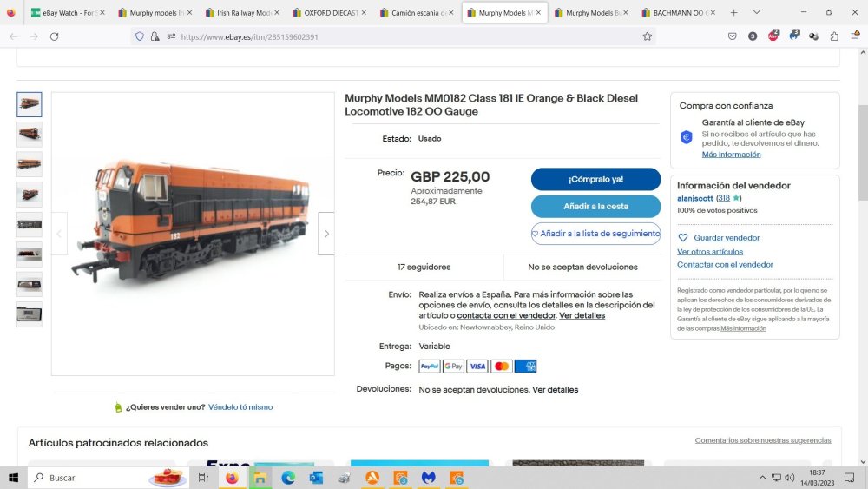The image size is (868, 489).
Task: Show next product image arrow
Action: [x=326, y=234]
